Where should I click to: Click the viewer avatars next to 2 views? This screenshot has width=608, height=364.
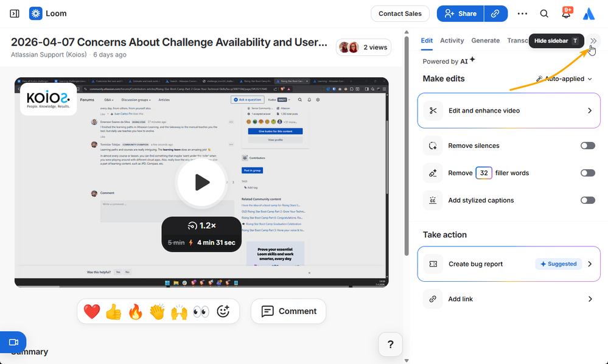349,47
